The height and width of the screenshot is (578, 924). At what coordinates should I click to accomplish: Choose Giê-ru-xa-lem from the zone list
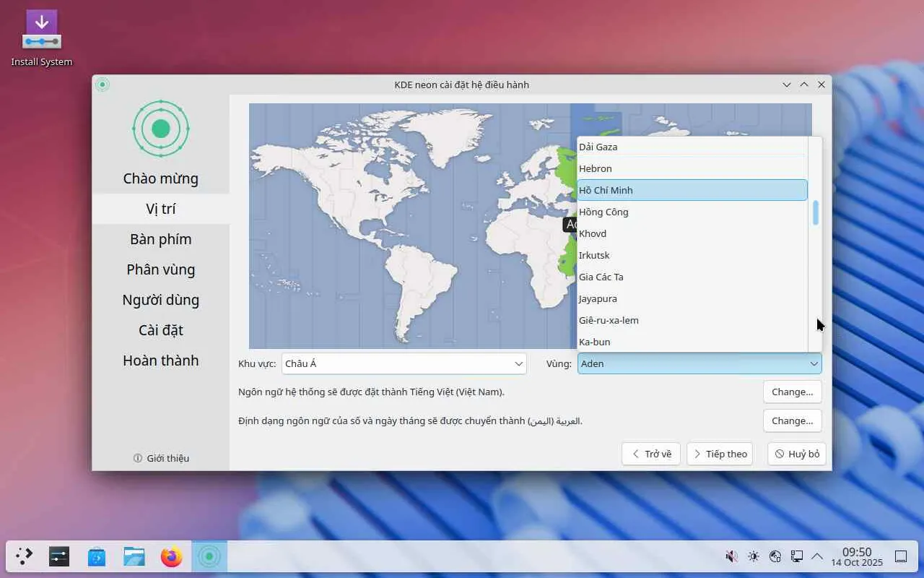click(x=692, y=320)
